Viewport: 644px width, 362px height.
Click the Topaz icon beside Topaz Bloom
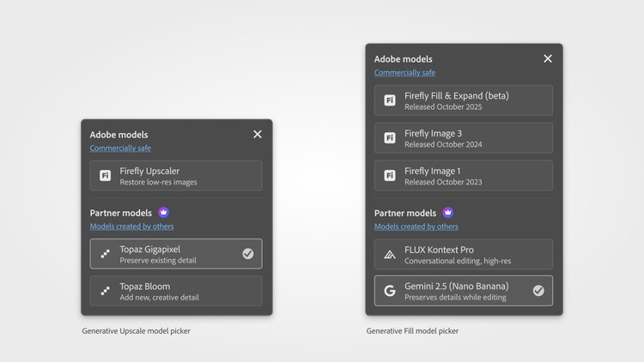pos(105,291)
